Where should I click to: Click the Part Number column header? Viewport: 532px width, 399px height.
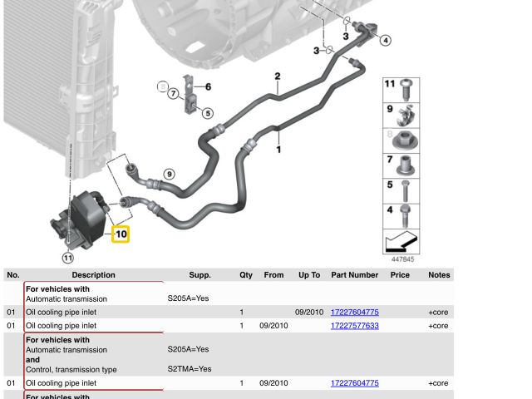point(354,275)
